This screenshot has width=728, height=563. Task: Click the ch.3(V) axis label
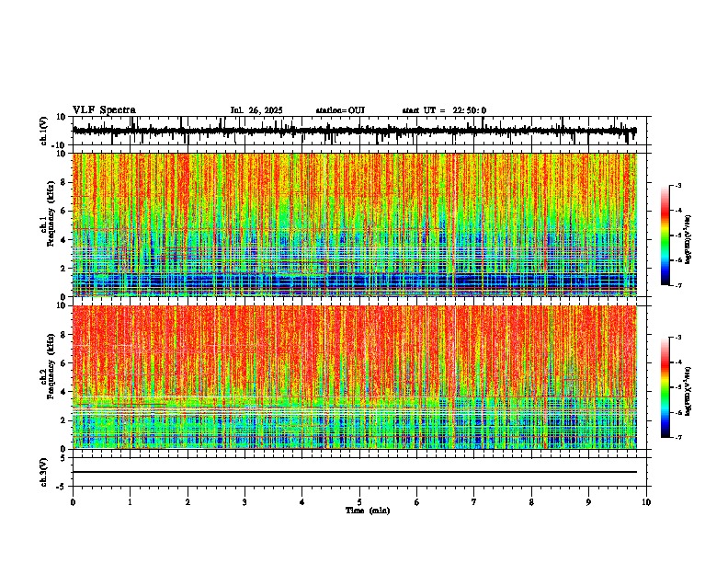point(44,472)
